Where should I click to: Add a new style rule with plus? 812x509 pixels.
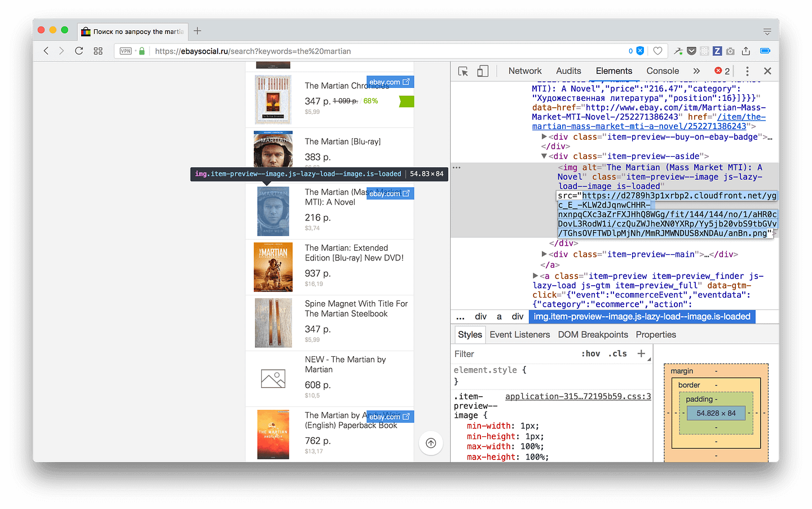point(641,353)
